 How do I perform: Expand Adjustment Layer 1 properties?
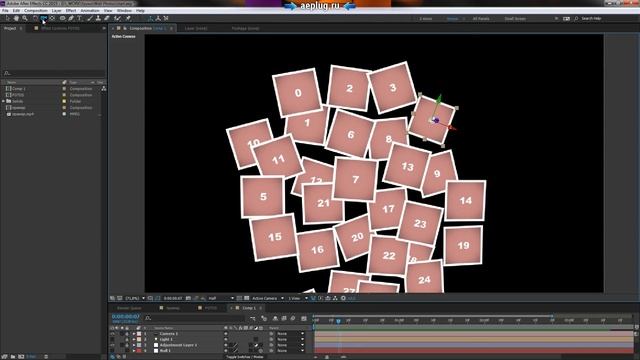point(134,345)
